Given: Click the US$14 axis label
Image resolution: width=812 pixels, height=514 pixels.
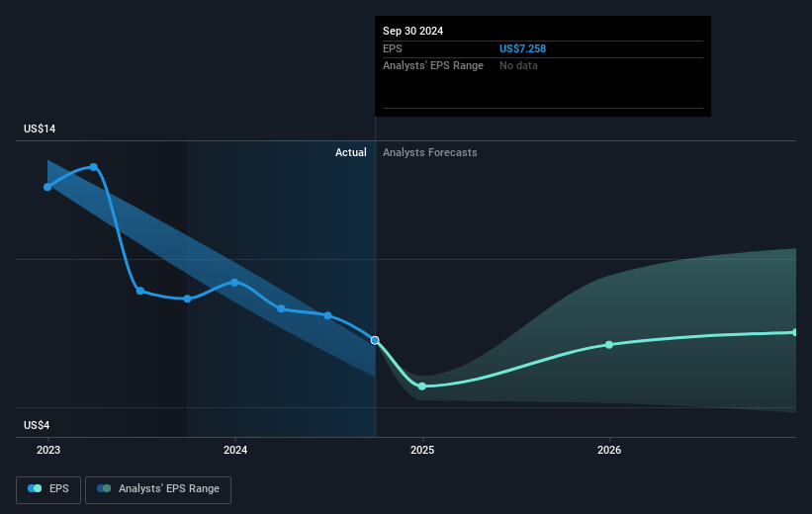Looking at the screenshot, I should pyautogui.click(x=40, y=128).
